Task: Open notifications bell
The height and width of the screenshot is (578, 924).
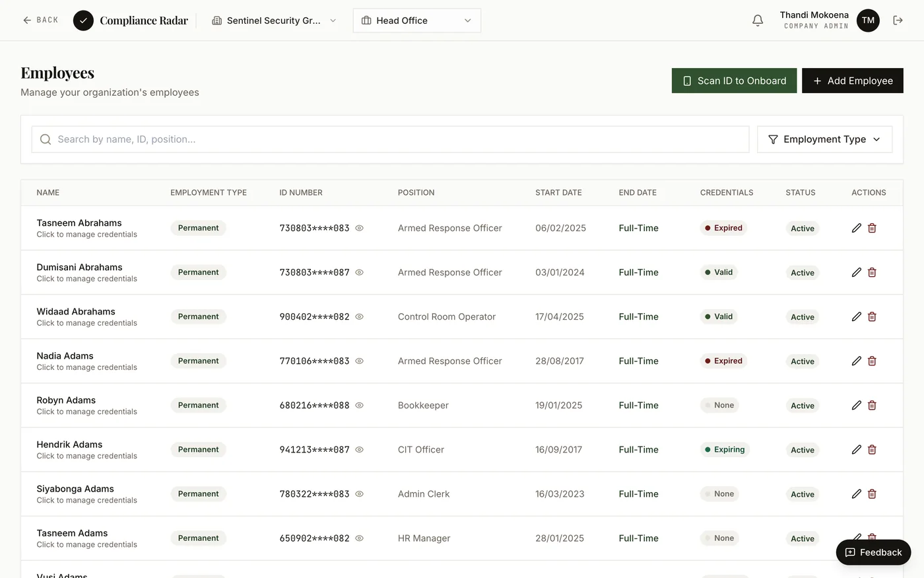Action: coord(758,20)
